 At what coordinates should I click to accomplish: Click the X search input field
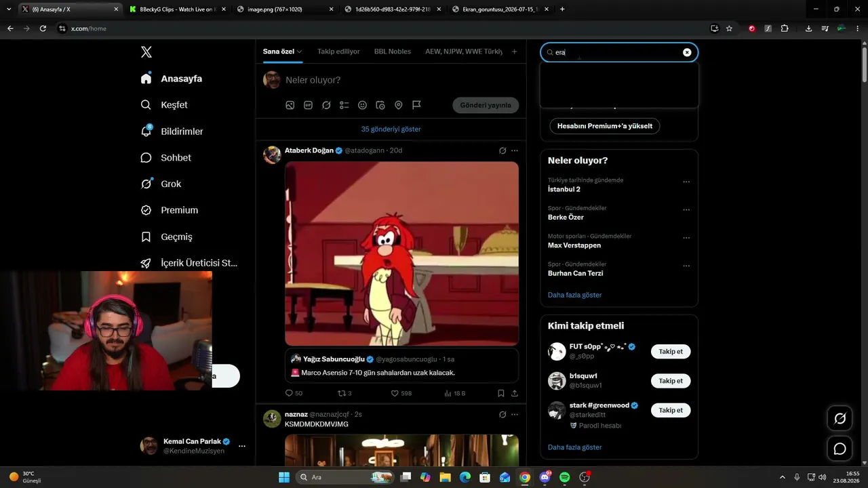pyautogui.click(x=619, y=52)
